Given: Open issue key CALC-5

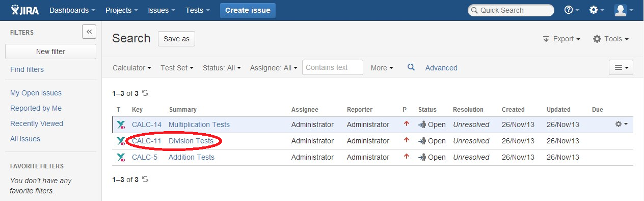Looking at the screenshot, I should pos(145,157).
